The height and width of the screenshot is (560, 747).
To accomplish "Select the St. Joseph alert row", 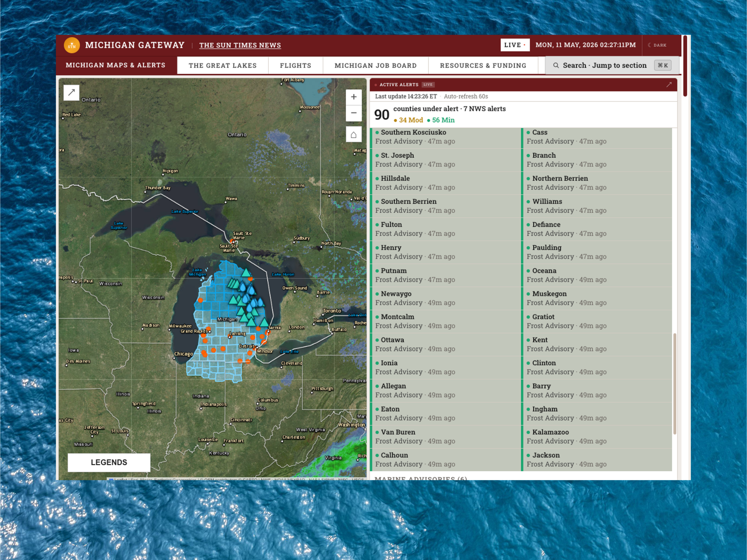I will point(446,160).
